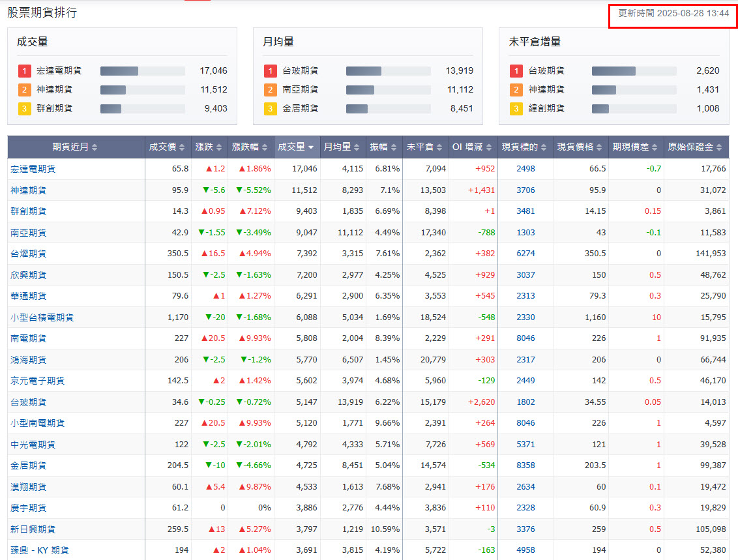Toggle sort on 成交量 column header
This screenshot has width=738, height=560.
[297, 147]
